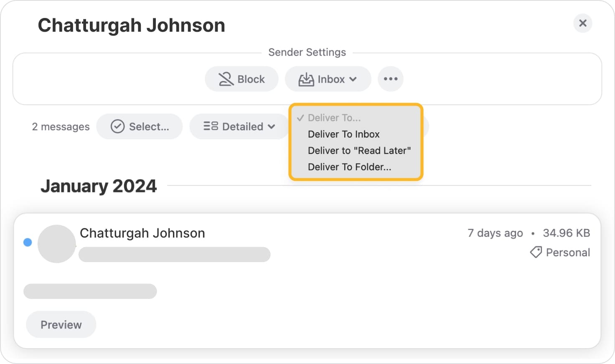Click the Detailed list-view layout icon
Viewport: 615px width, 364px height.
click(x=211, y=126)
